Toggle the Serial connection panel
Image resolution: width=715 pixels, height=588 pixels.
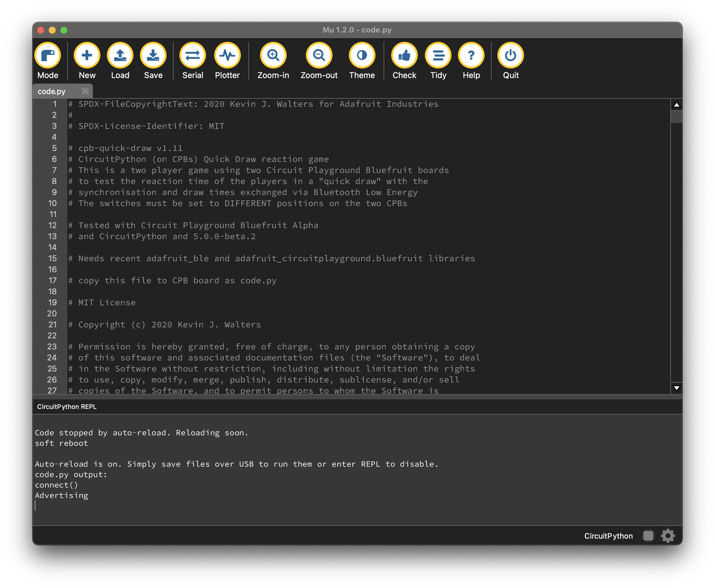(x=192, y=55)
